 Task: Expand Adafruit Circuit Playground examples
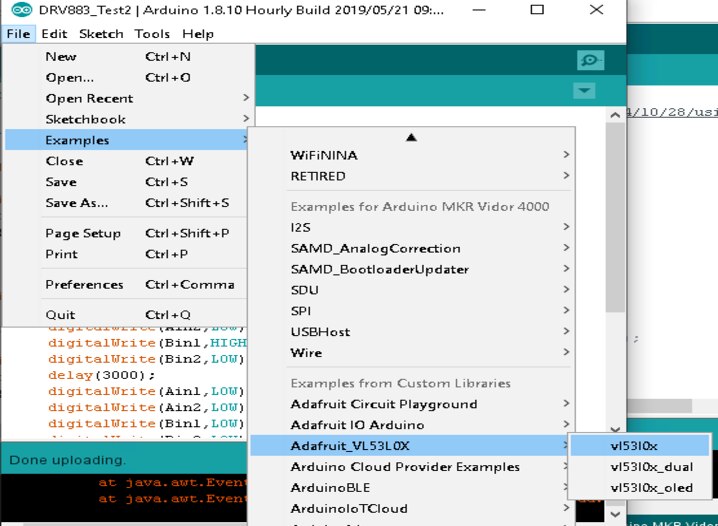(383, 404)
